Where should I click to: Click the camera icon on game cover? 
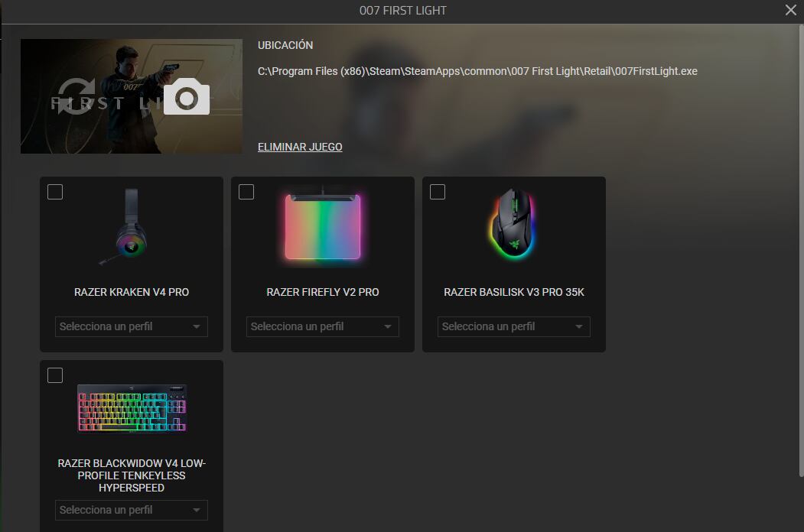coord(187,96)
